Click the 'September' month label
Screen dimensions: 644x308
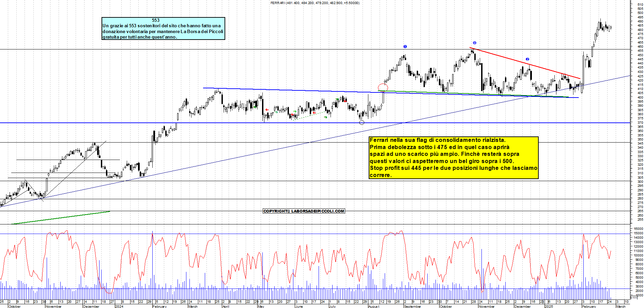(x=412, y=306)
